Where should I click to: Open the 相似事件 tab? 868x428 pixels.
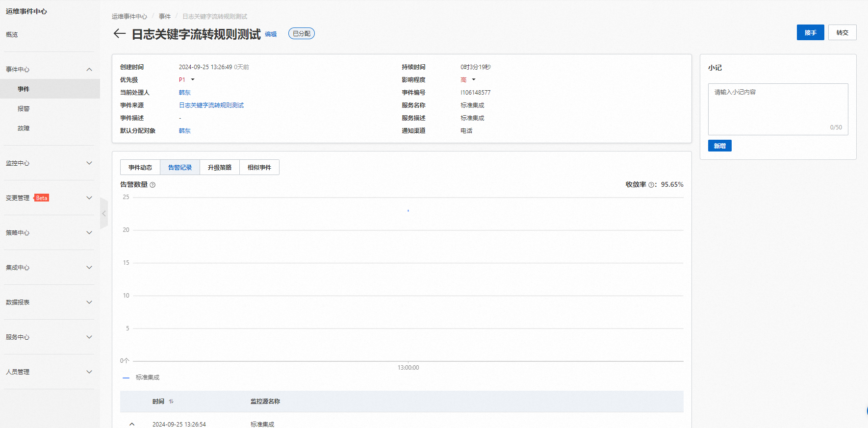[x=259, y=167]
